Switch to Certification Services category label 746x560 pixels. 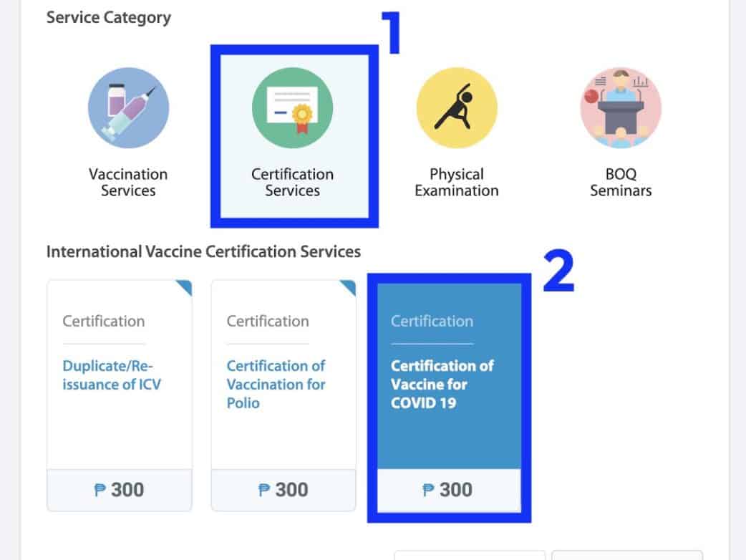(292, 183)
